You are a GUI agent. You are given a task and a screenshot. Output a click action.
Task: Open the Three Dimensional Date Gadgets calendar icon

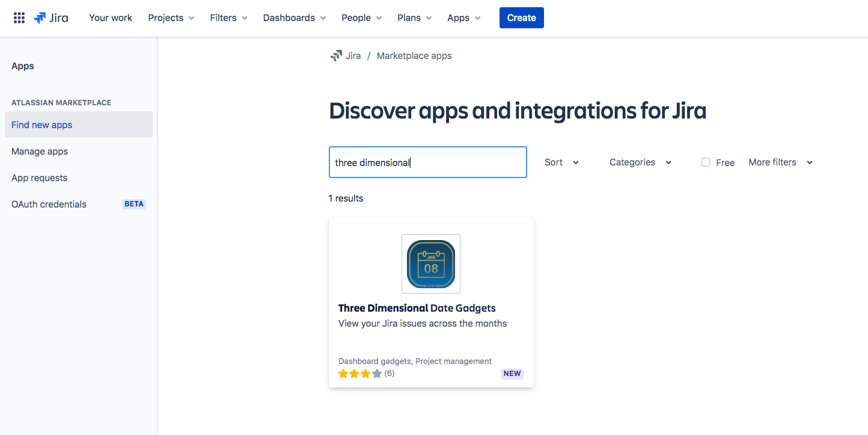[x=431, y=264]
